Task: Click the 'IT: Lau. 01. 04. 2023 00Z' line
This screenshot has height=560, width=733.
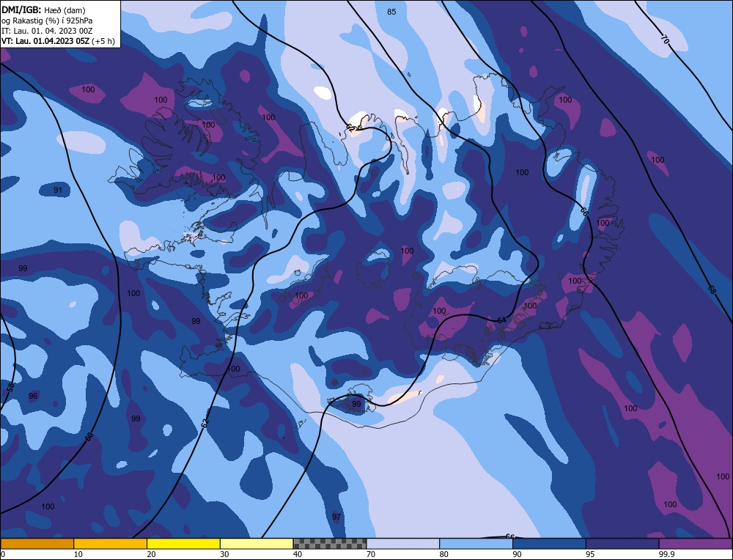Action: point(47,31)
